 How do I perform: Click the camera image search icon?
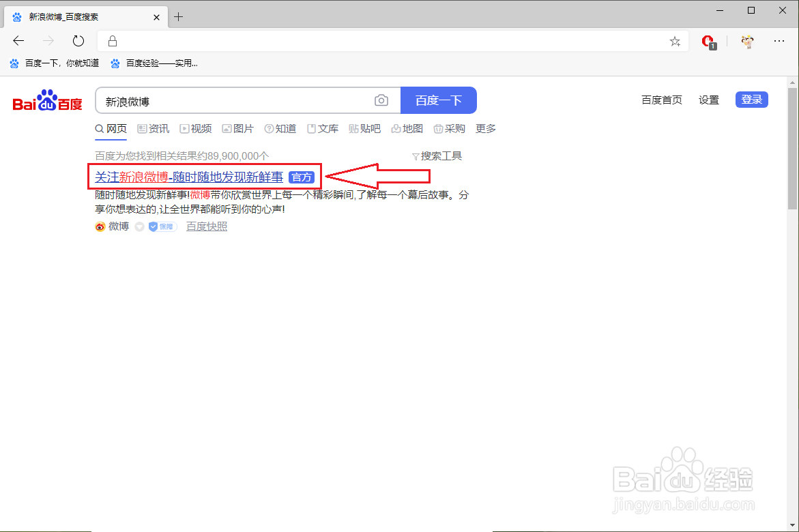point(381,100)
